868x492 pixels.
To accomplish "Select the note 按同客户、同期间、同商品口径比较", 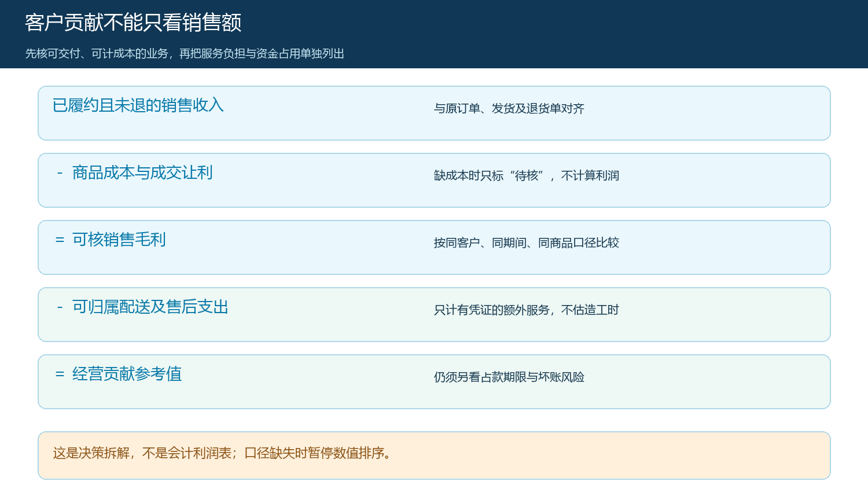I will (527, 243).
